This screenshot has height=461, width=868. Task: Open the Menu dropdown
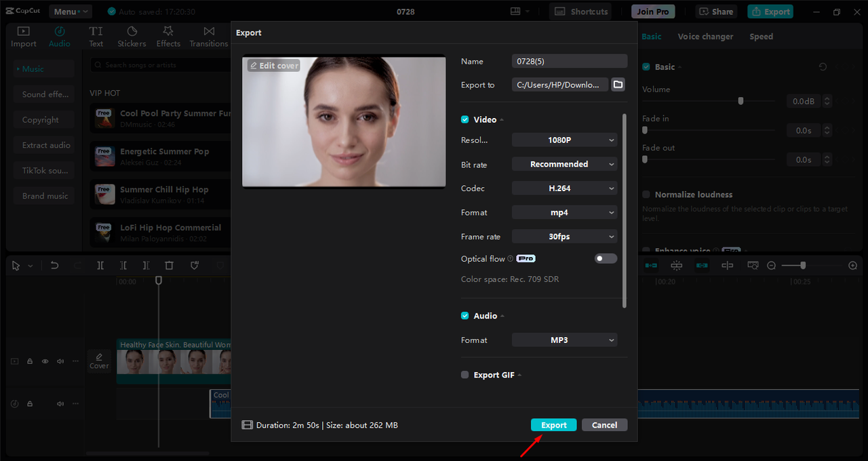70,12
